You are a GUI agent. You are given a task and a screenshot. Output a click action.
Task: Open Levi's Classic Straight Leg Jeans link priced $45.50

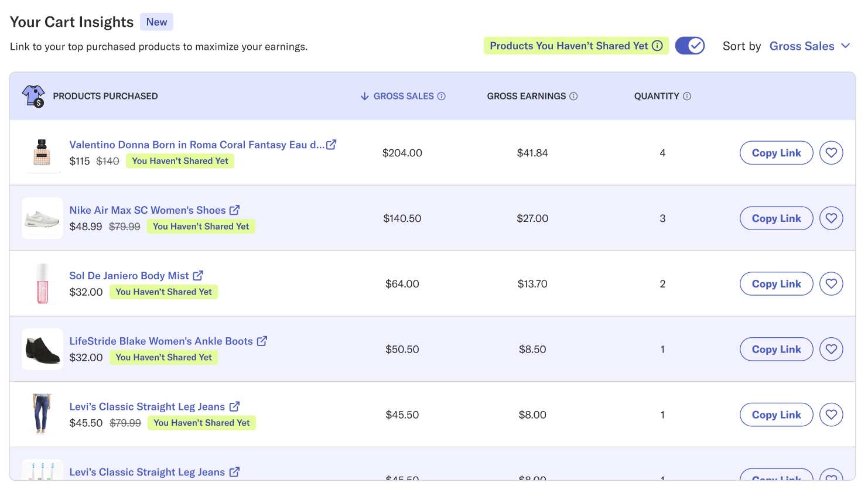click(x=147, y=407)
